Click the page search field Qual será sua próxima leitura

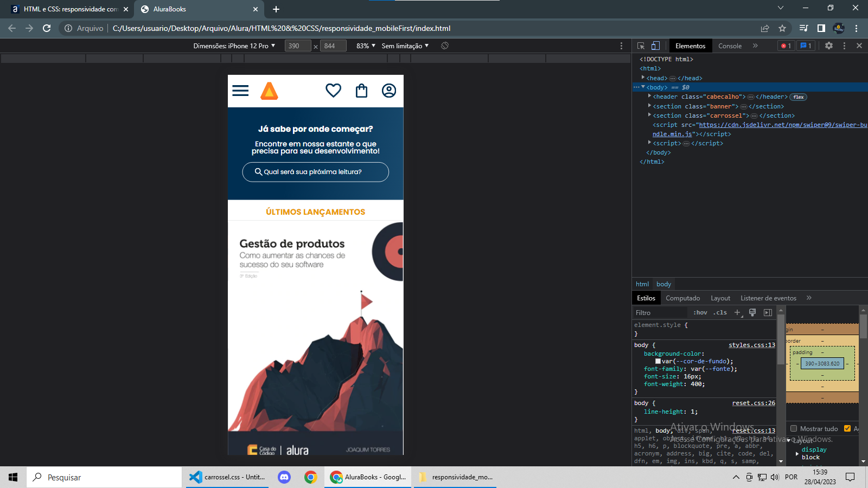pos(315,172)
